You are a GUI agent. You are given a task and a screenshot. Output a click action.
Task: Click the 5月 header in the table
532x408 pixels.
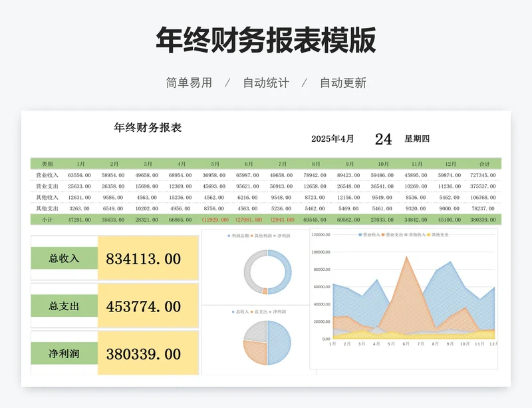[215, 164]
